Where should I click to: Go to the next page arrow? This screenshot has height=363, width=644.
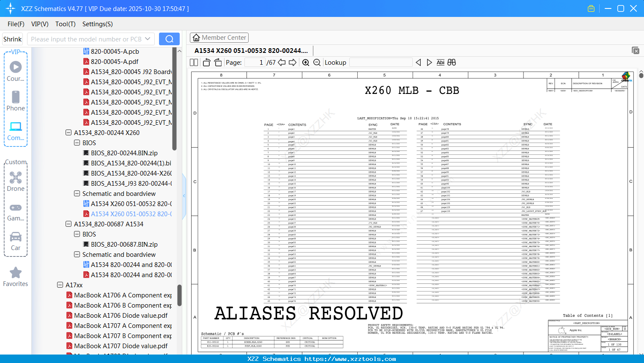coord(293,63)
